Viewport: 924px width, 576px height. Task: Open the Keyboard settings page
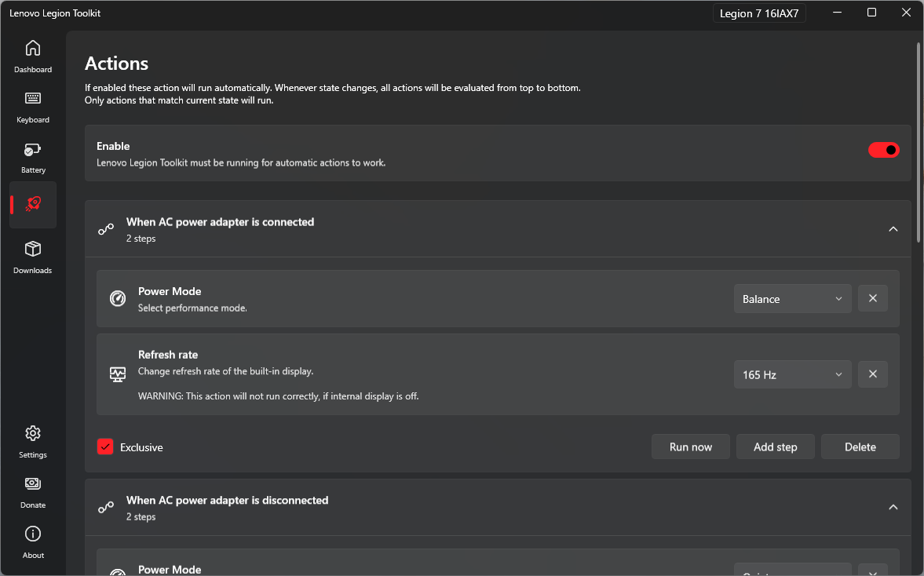point(33,108)
